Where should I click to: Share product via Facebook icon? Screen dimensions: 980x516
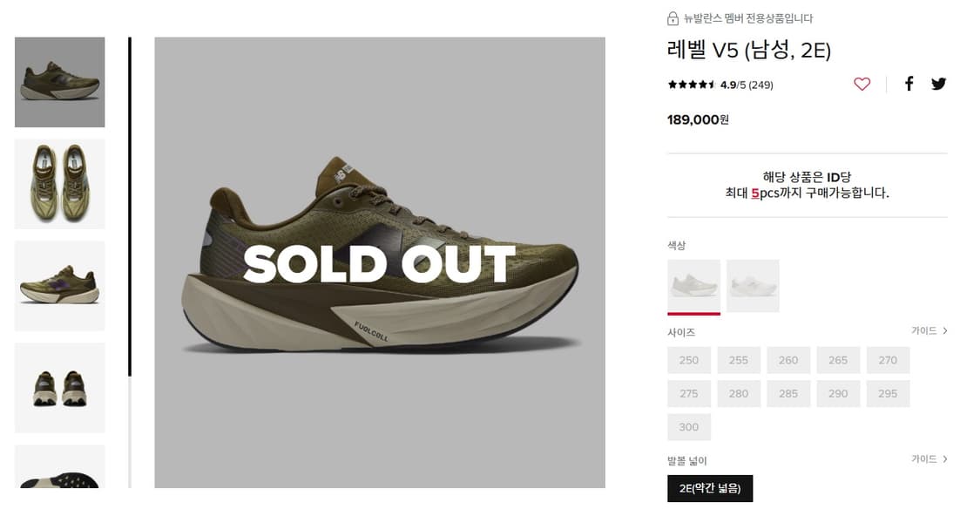coord(909,84)
